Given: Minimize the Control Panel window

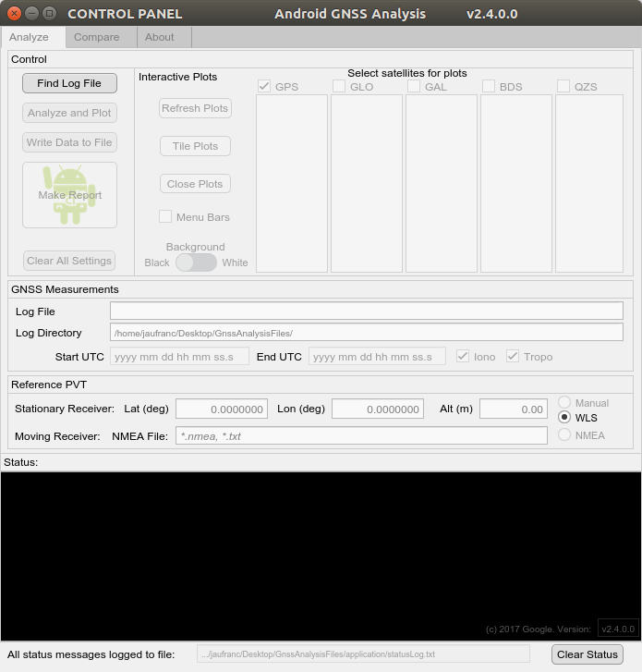Looking at the screenshot, I should [x=31, y=14].
